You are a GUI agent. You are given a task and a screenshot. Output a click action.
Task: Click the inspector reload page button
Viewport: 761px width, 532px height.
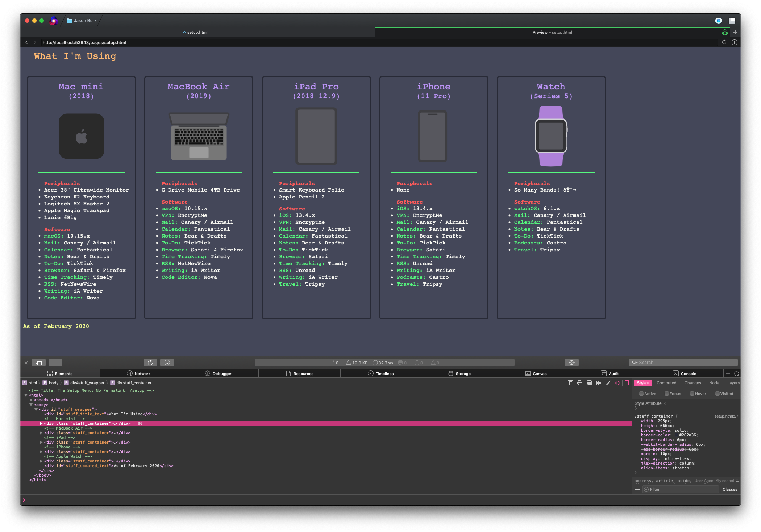(x=150, y=363)
